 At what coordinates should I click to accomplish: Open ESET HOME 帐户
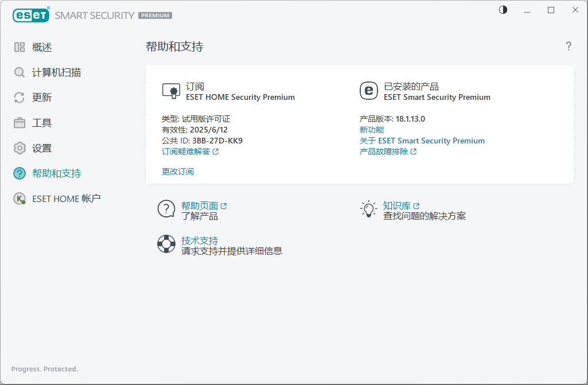(x=67, y=199)
